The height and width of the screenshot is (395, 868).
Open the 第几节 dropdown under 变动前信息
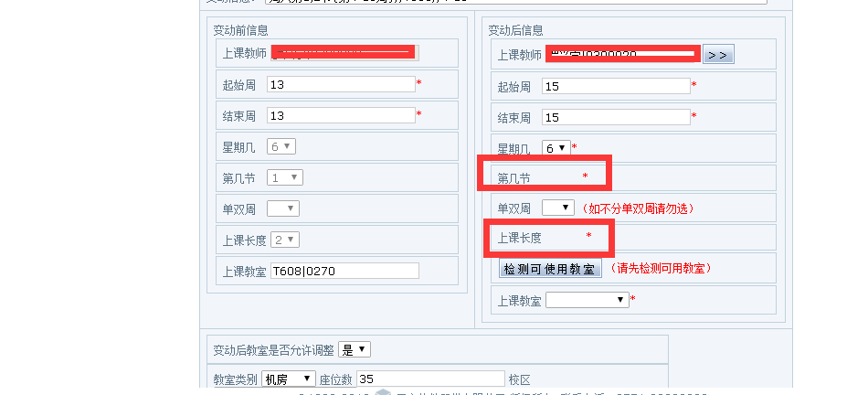[x=284, y=177]
